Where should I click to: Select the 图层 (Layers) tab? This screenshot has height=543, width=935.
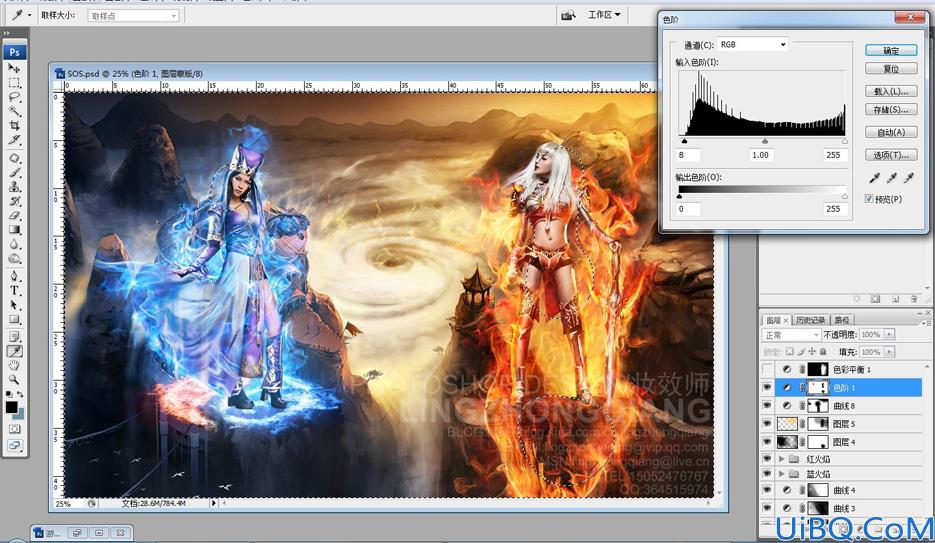[776, 321]
